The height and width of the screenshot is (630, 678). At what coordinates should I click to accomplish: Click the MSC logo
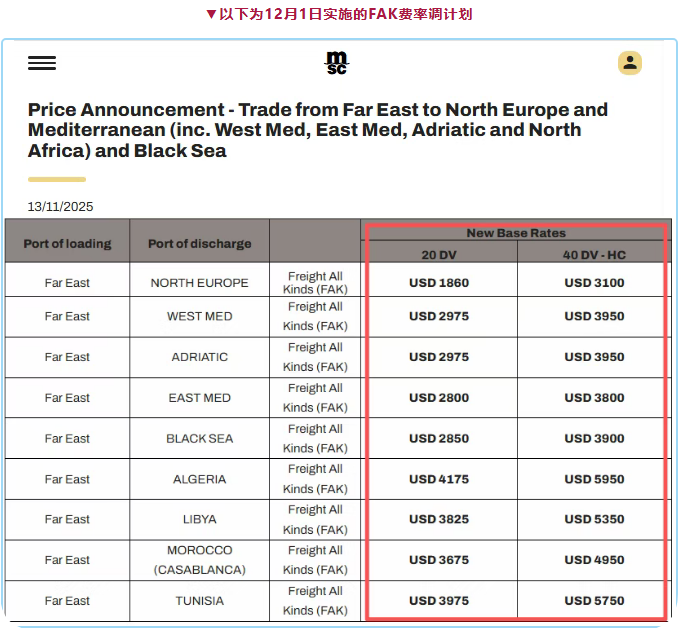[337, 63]
